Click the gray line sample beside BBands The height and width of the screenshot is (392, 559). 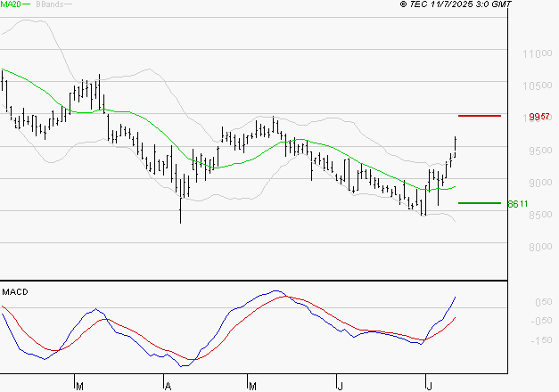tap(68, 5)
